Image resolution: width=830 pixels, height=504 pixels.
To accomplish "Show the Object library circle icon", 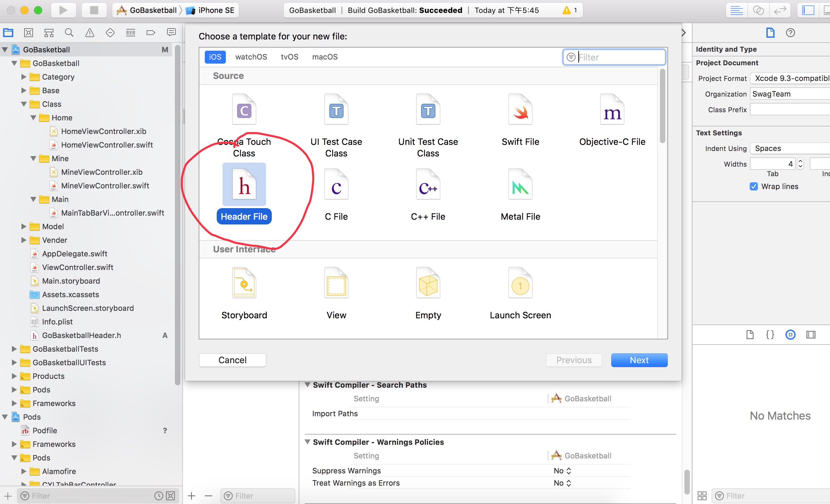I will [x=790, y=335].
